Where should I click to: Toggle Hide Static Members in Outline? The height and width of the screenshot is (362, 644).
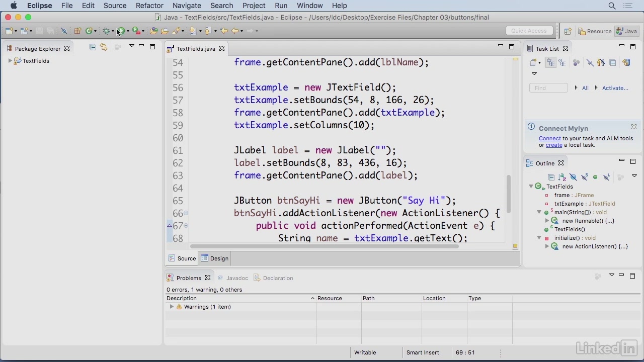tap(585, 177)
